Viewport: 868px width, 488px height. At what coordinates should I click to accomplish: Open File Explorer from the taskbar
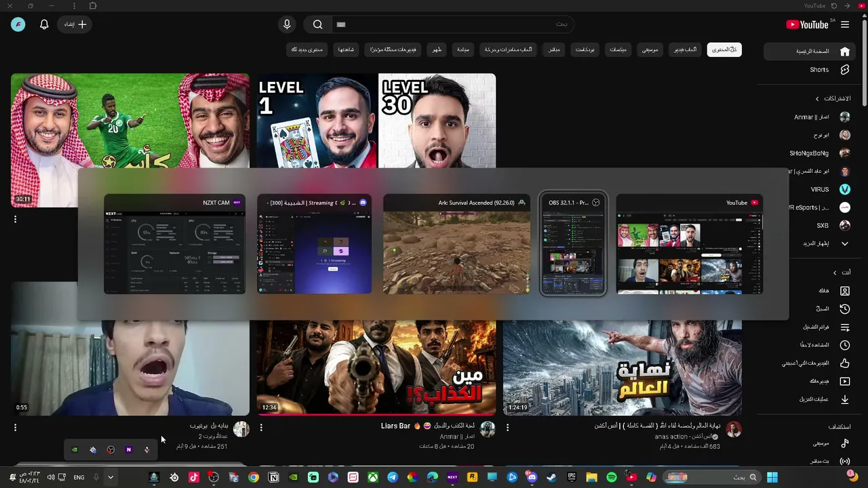click(x=591, y=477)
